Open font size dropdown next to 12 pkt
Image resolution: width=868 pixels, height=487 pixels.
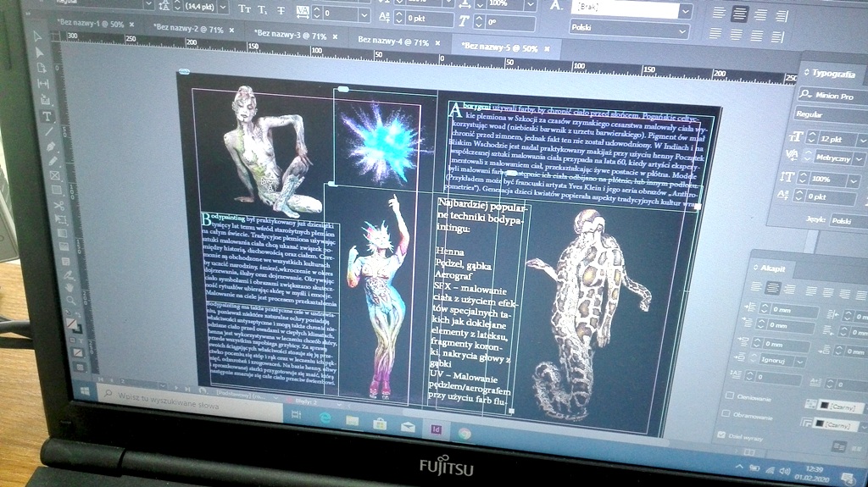click(862, 140)
